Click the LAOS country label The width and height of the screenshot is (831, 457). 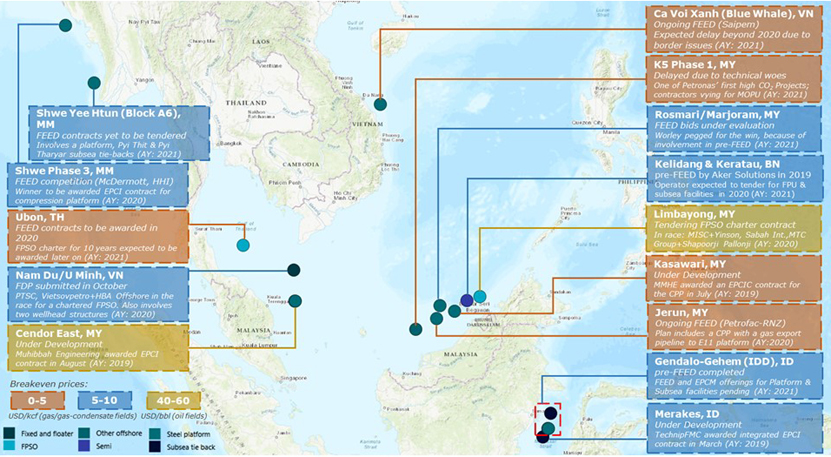[261, 41]
